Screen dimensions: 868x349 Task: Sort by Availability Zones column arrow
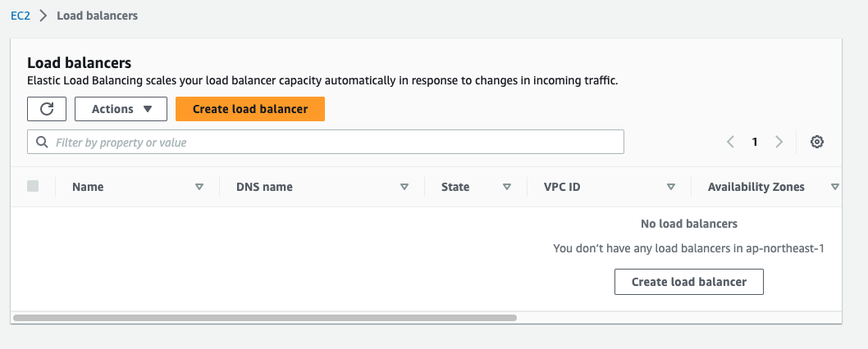pos(835,187)
